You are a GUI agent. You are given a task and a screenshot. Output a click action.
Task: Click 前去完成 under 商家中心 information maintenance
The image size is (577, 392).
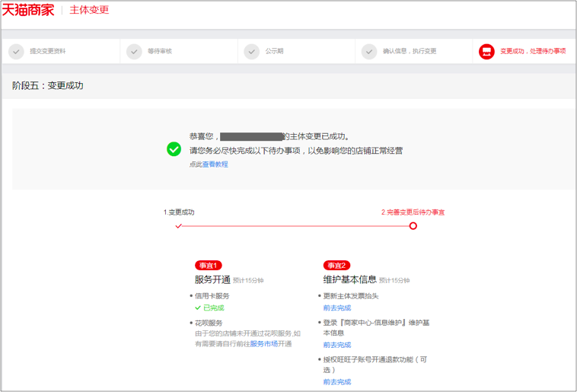(x=336, y=345)
